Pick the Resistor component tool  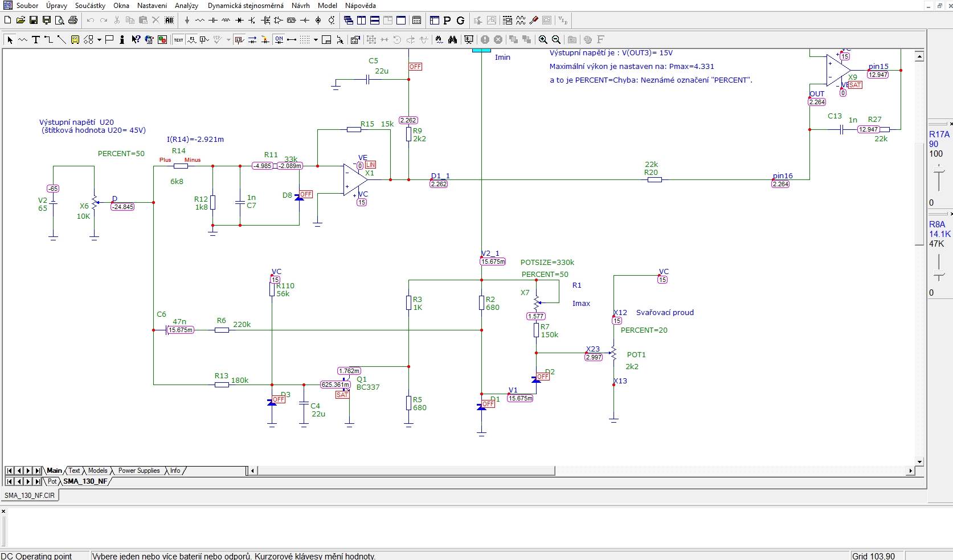coord(200,21)
